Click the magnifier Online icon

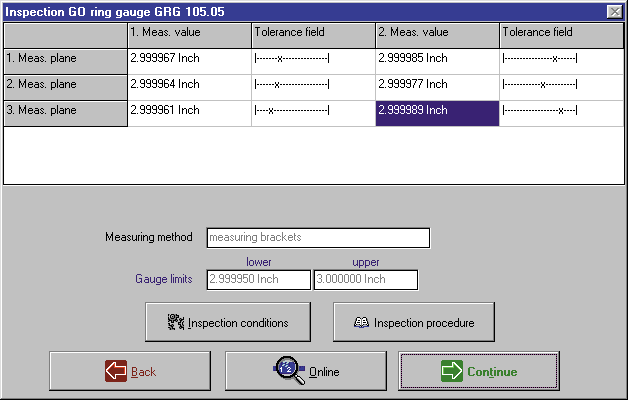coord(289,370)
